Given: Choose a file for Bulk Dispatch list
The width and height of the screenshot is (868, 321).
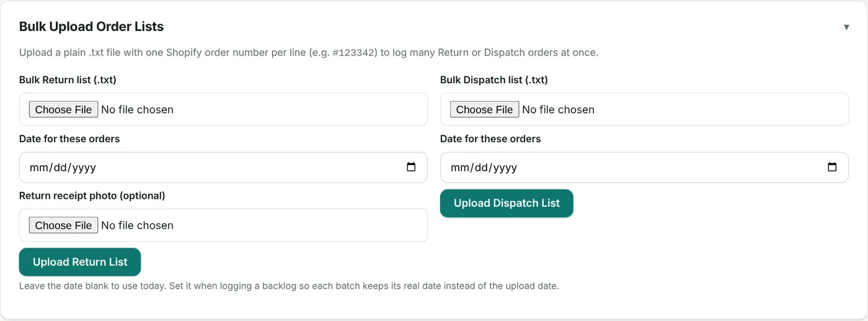Looking at the screenshot, I should (485, 109).
